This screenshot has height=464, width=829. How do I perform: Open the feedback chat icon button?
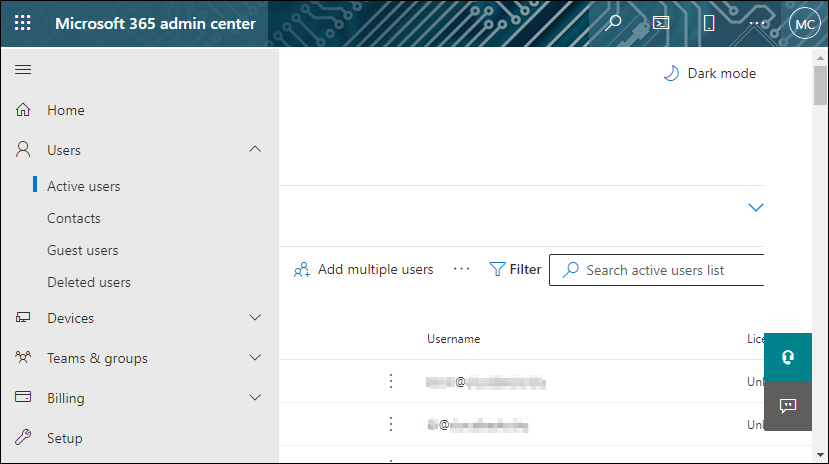(788, 405)
